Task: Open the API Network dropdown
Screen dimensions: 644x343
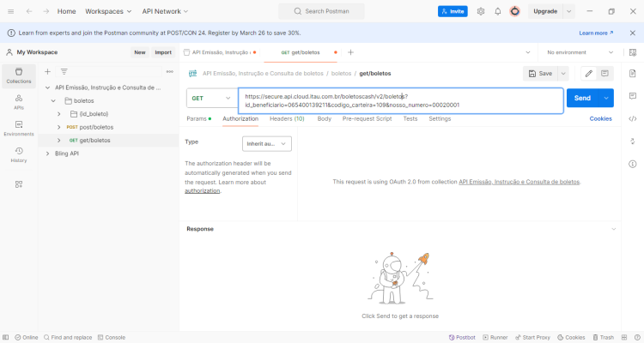Action: 165,11
